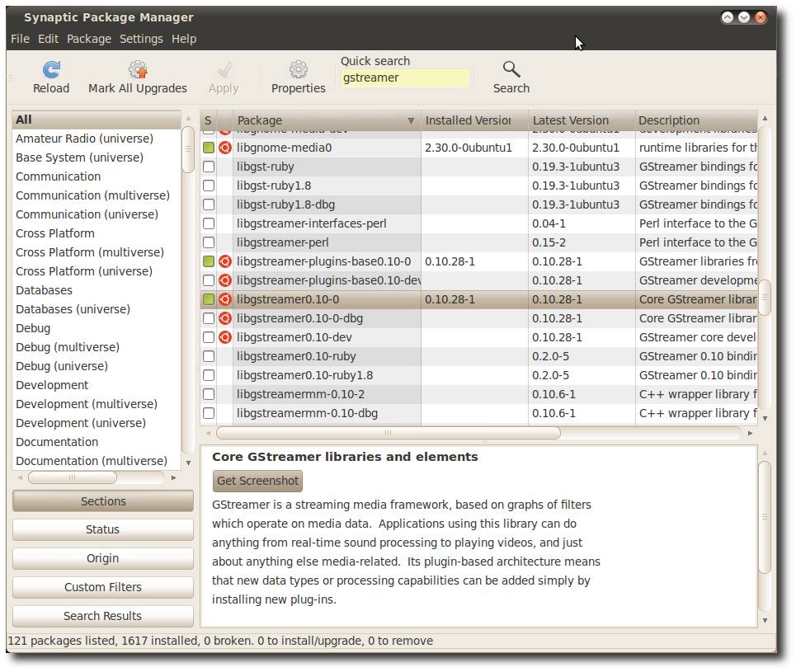Click the package list horizontal scrollbar thumb

[389, 434]
